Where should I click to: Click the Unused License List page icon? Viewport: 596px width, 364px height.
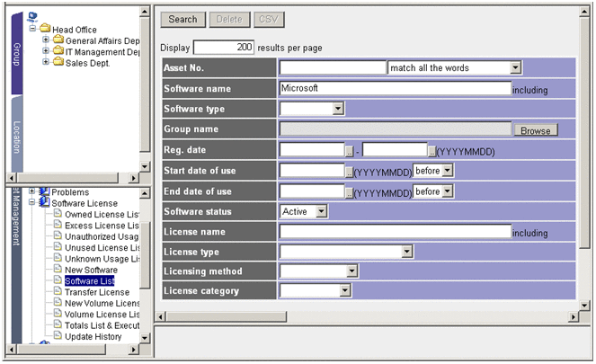58,246
